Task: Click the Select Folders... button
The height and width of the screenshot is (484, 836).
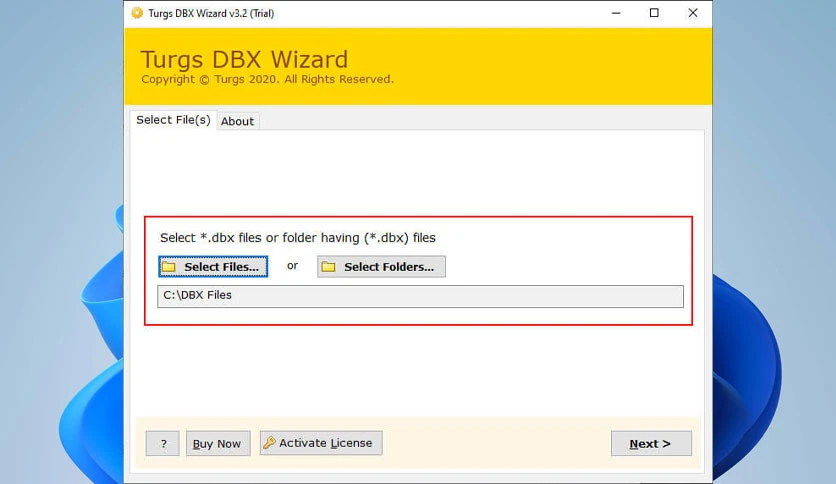Action: click(381, 267)
